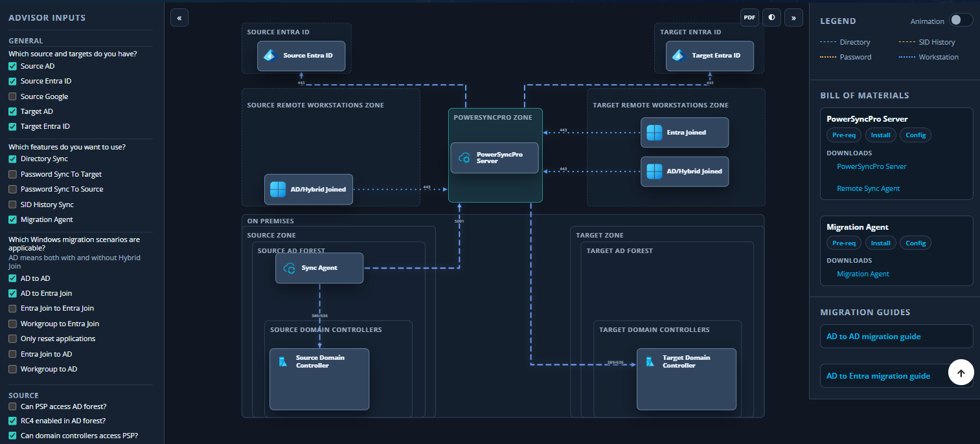Click the Sync Agent cloud icon
Viewport: 980px width, 444px height.
tap(290, 268)
